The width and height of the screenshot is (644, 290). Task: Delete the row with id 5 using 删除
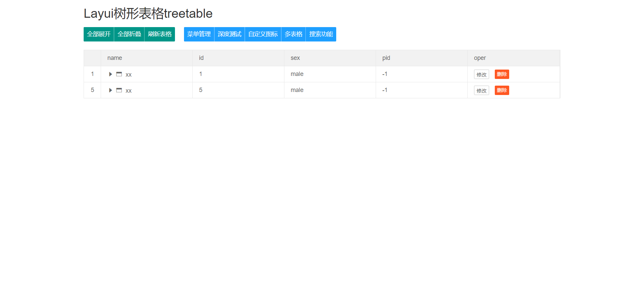[502, 90]
